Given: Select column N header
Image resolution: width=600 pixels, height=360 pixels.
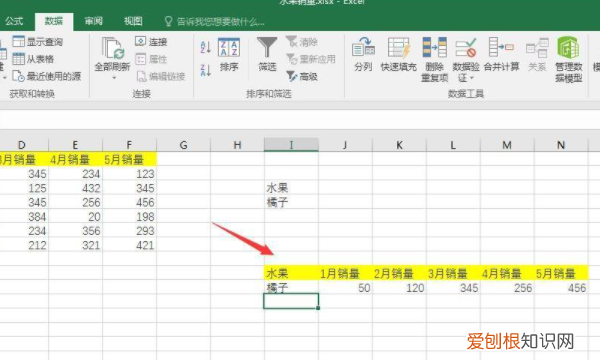Looking at the screenshot, I should (x=561, y=145).
